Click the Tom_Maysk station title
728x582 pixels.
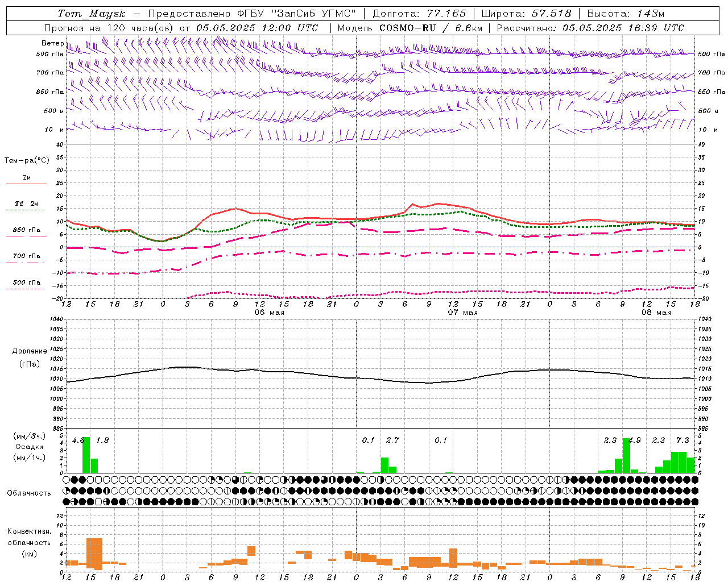click(92, 14)
